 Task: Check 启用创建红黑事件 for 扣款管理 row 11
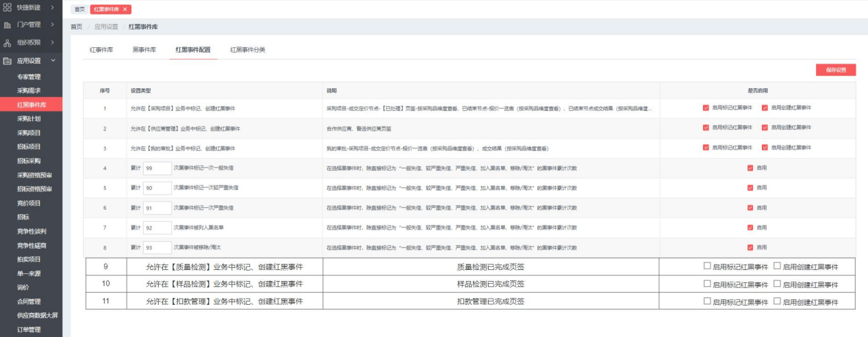[x=777, y=301]
